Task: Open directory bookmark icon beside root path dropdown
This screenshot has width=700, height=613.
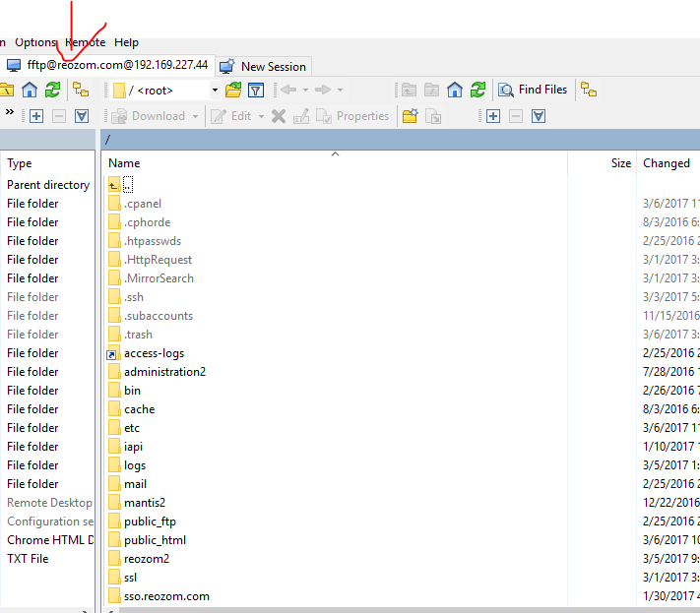Action: pos(233,91)
